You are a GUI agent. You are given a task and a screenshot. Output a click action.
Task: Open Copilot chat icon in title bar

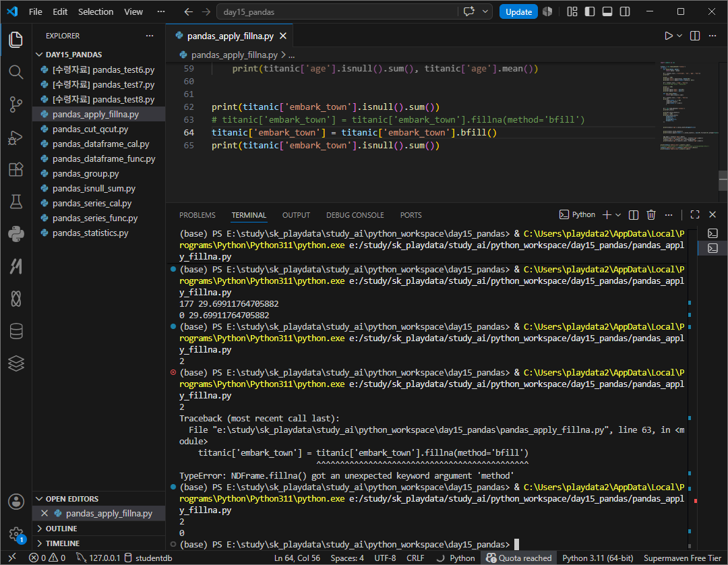point(469,11)
